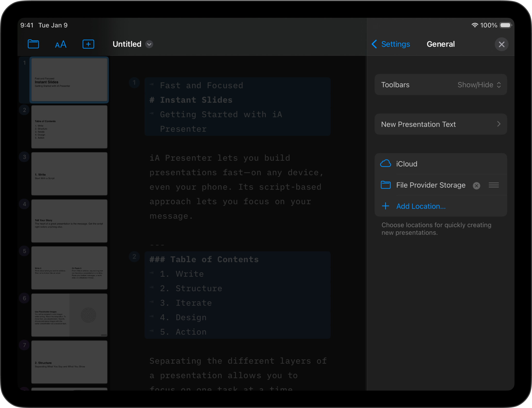Expand the Untitled document title menu
The height and width of the screenshot is (408, 532).
(149, 44)
